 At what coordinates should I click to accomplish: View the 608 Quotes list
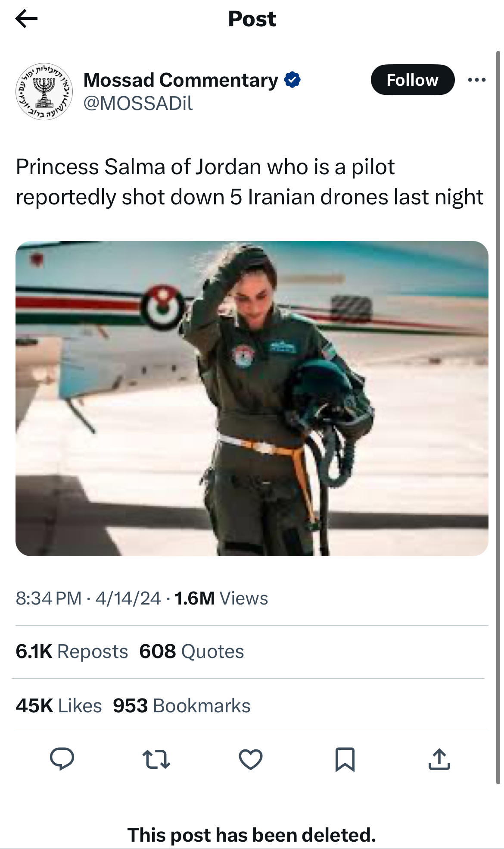[x=192, y=652]
